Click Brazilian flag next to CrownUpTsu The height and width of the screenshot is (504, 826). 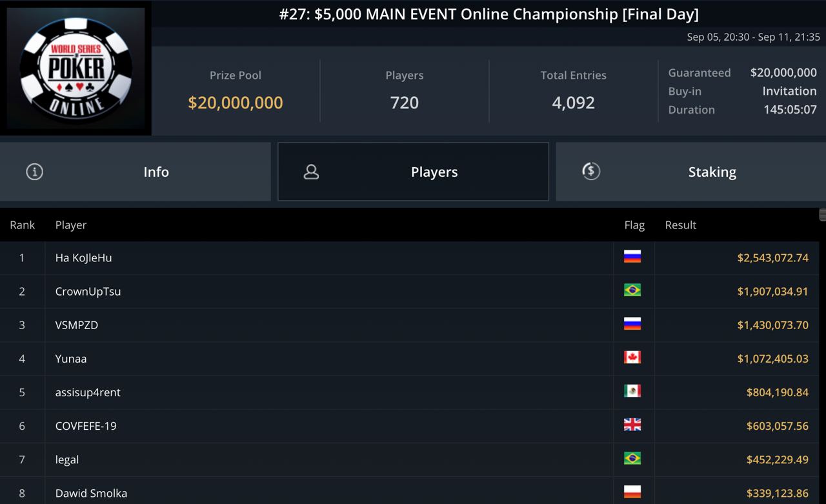[x=632, y=291]
